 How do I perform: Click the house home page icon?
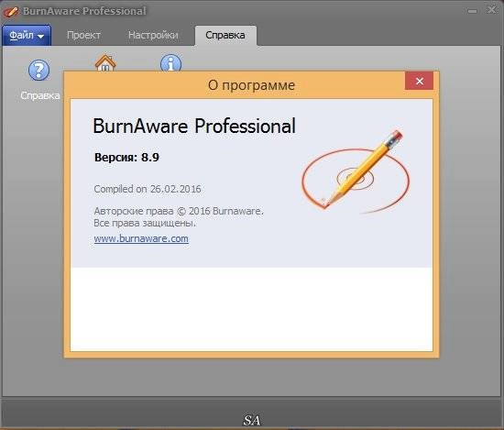coord(105,62)
